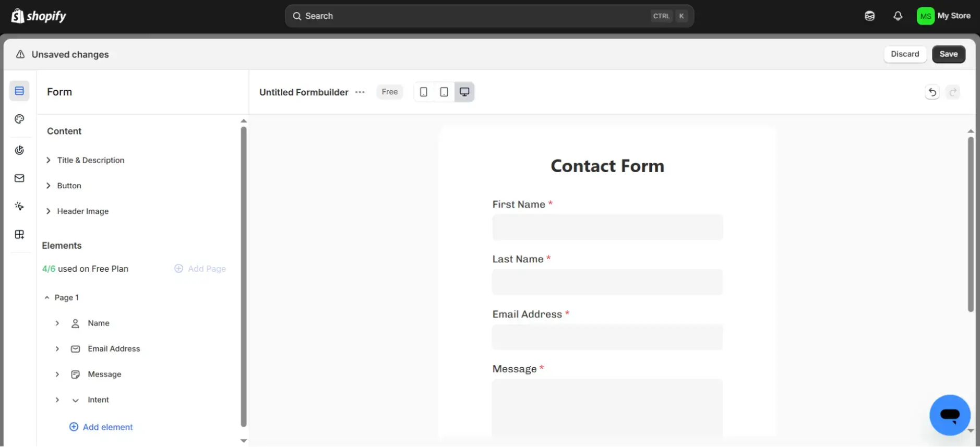Select the Email Address tree item
Image resolution: width=980 pixels, height=447 pixels.
114,349
